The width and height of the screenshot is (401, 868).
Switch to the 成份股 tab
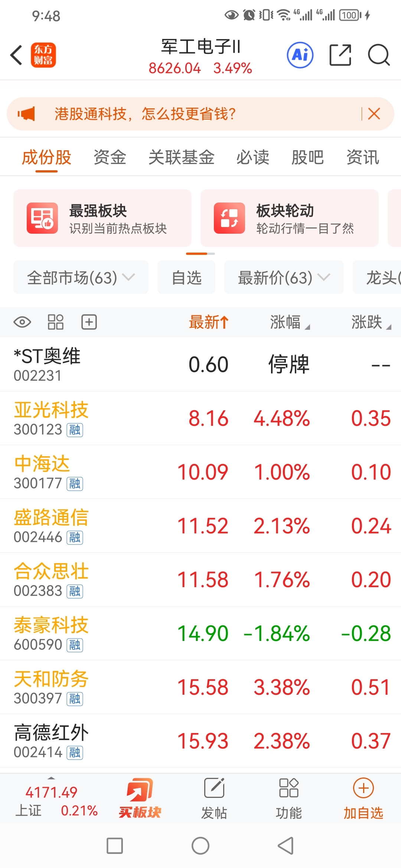click(x=46, y=157)
